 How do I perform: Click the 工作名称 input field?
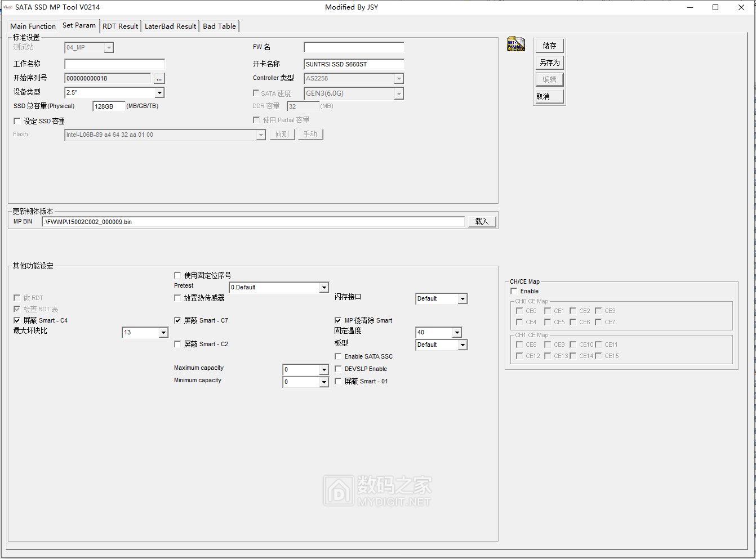pyautogui.click(x=114, y=64)
